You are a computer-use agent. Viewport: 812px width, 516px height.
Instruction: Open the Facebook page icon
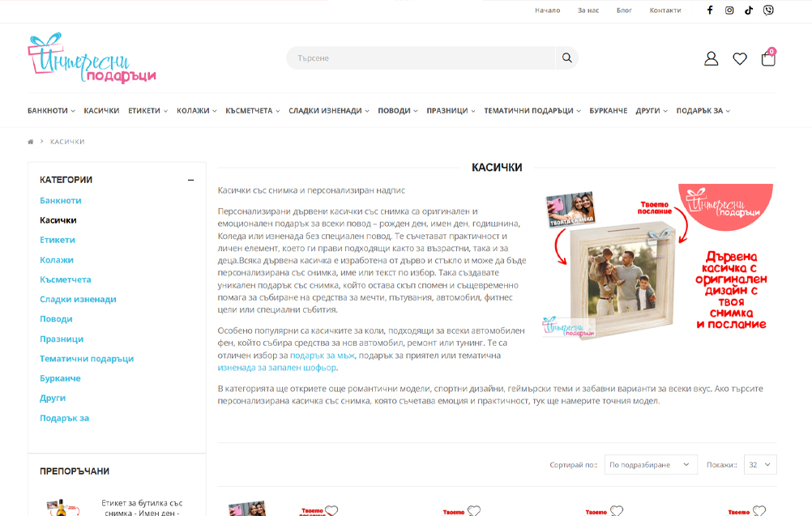tap(710, 10)
